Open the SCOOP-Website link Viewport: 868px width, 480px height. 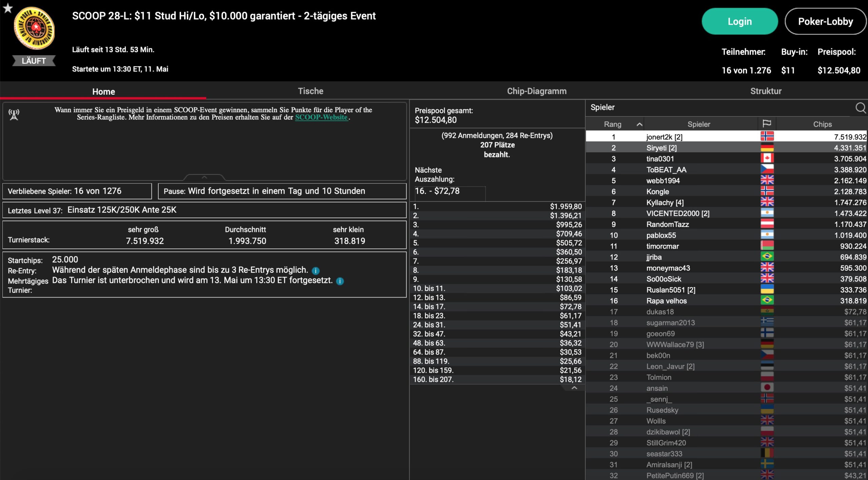[321, 117]
